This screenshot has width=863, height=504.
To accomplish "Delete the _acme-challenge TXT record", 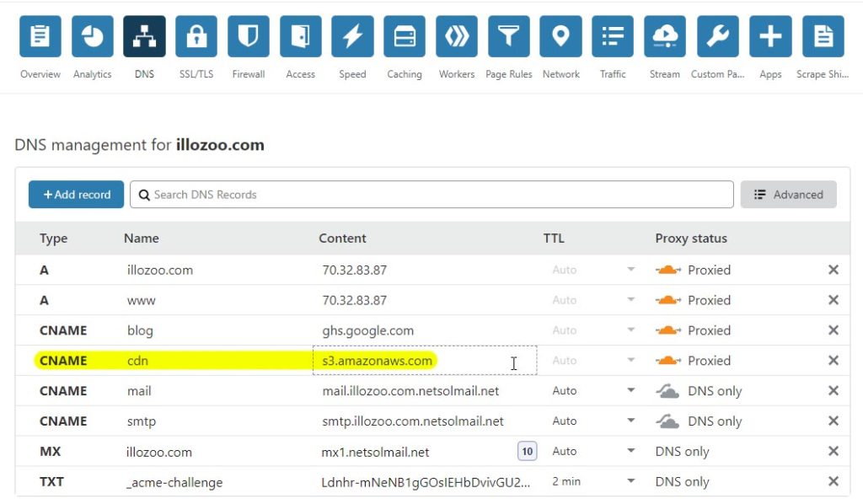I will 834,481.
